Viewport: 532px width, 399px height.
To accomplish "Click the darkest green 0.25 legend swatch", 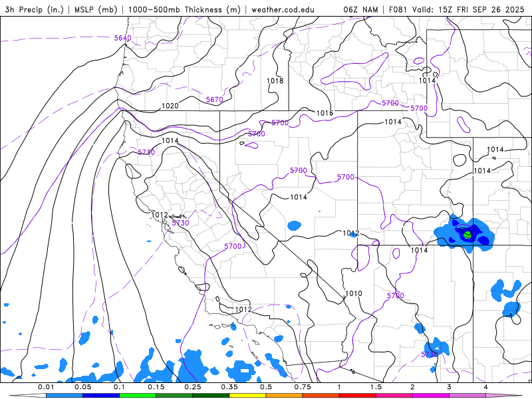I will (211, 396).
